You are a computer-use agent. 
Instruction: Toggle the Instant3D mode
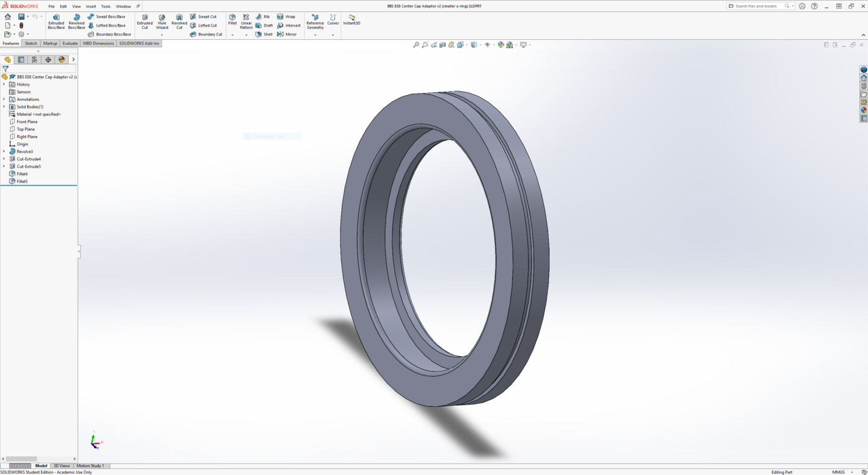[x=351, y=20]
